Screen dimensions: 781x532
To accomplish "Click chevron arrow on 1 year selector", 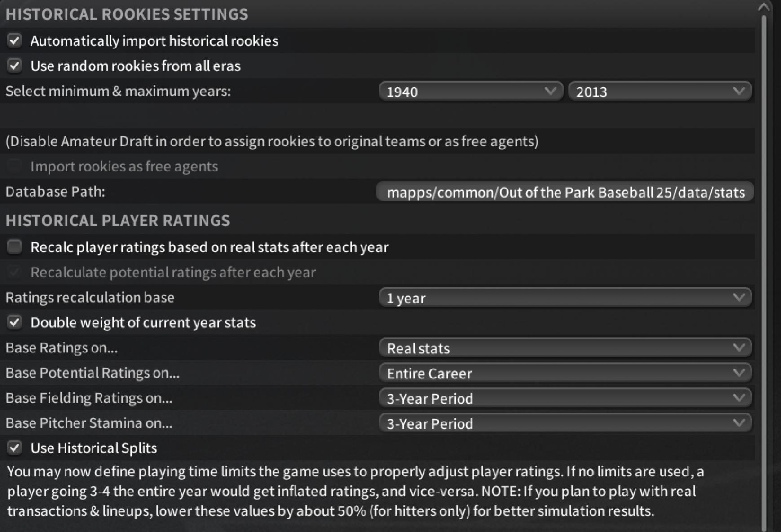I will point(739,298).
